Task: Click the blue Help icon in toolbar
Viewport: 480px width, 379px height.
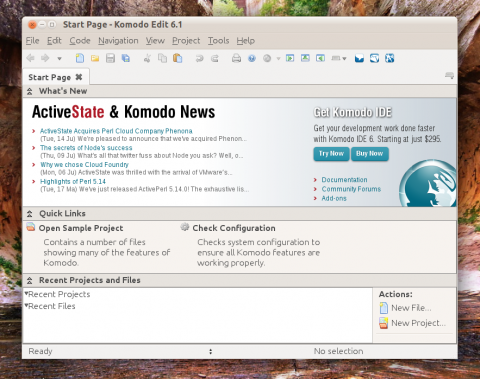Action: click(252, 59)
